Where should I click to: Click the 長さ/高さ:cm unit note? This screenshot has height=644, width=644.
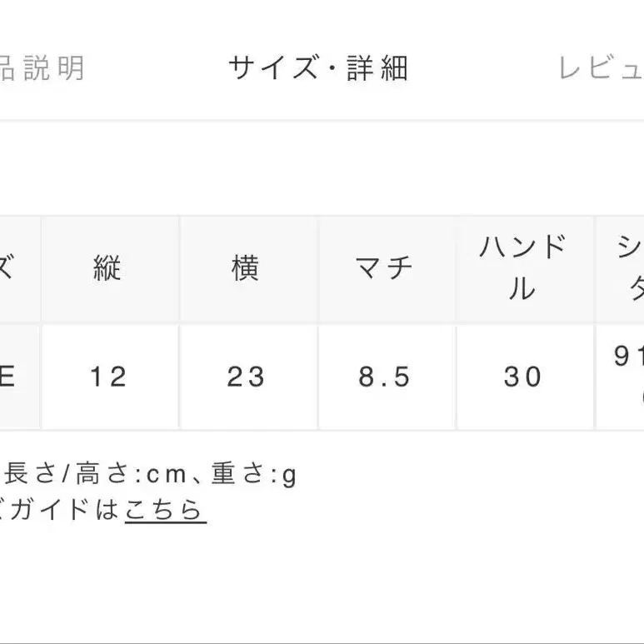pyautogui.click(x=83, y=475)
